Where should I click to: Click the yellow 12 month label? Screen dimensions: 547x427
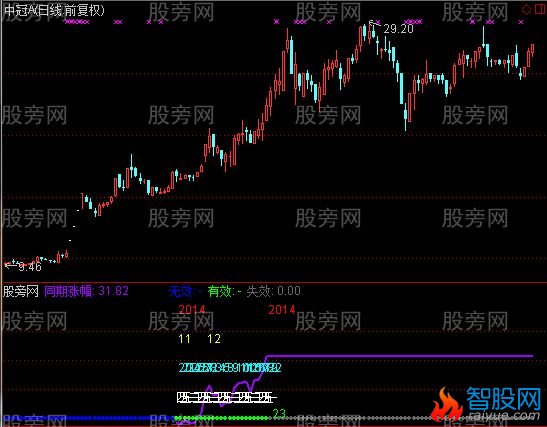click(214, 339)
